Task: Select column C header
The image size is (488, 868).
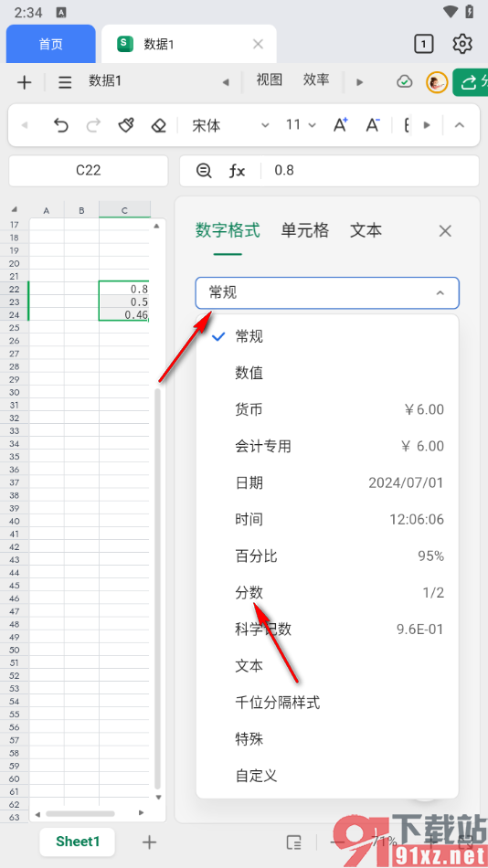Action: (x=124, y=210)
